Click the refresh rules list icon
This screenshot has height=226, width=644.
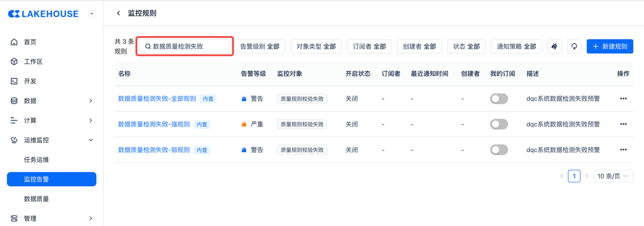574,46
